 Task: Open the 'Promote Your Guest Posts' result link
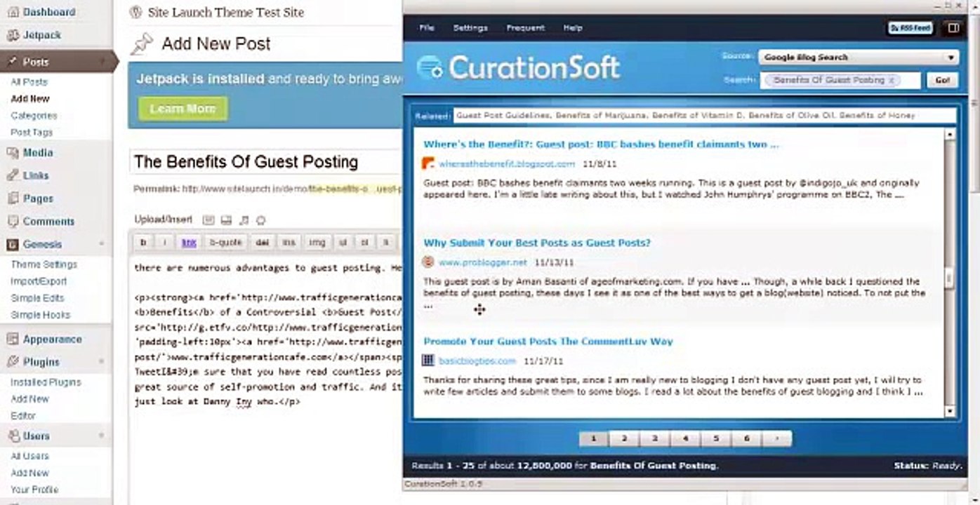[548, 342]
